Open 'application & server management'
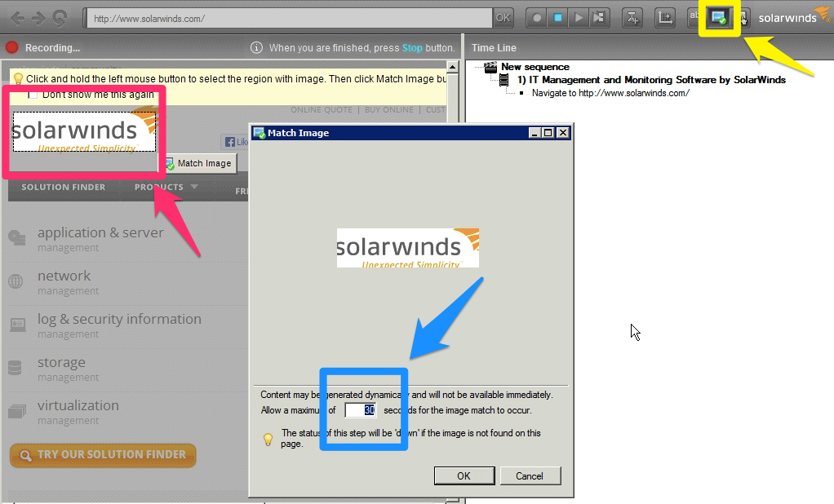 100,239
